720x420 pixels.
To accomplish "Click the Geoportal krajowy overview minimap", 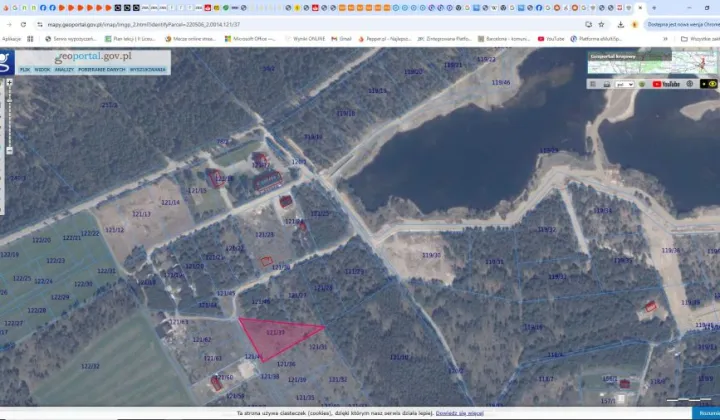I will coord(652,63).
